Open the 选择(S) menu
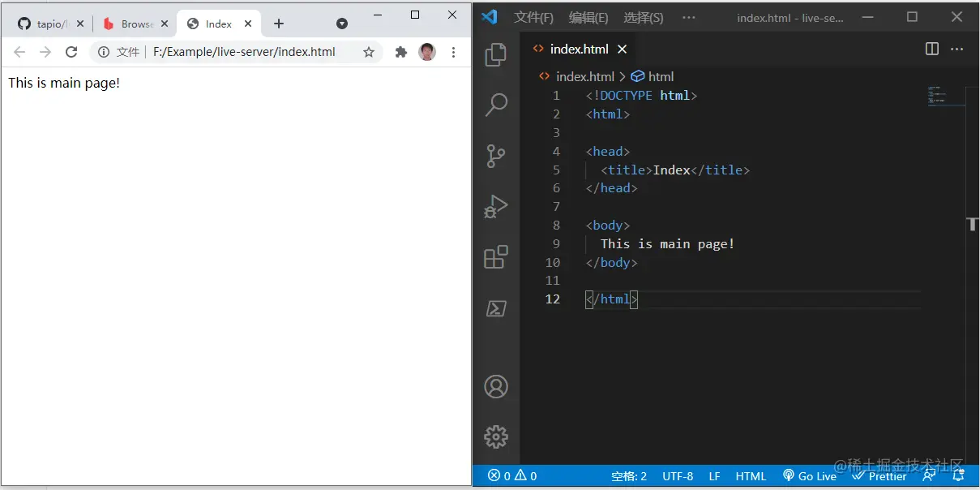The image size is (980, 490). click(x=644, y=17)
